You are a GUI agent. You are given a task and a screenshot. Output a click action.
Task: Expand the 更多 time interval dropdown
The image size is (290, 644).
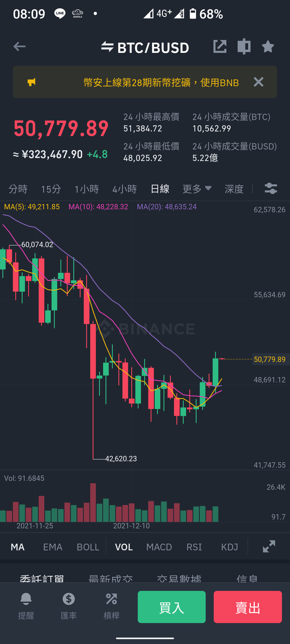point(197,189)
